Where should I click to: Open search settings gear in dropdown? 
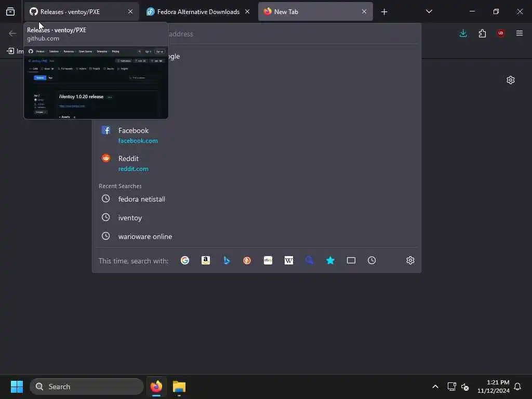(x=410, y=260)
